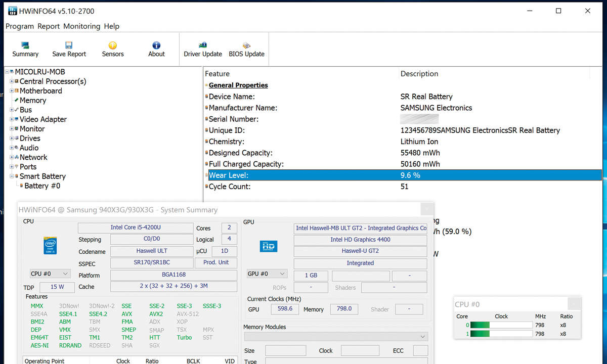This screenshot has width=607, height=364.
Task: Collapse the MICOLRU-MOB root node
Action: (7, 72)
